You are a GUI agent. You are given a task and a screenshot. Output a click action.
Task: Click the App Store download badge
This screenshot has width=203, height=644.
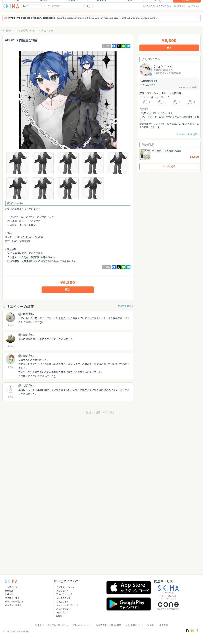pyautogui.click(x=129, y=587)
